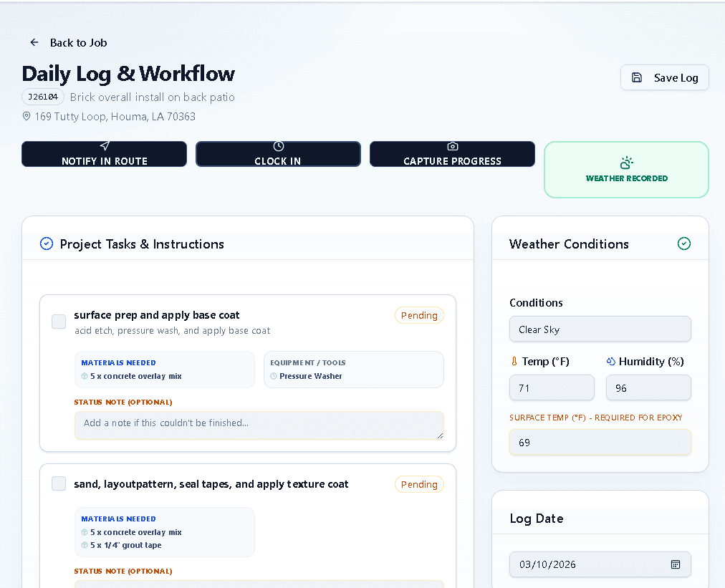The width and height of the screenshot is (725, 588).
Task: Open the Log Date picker
Action: (600, 564)
